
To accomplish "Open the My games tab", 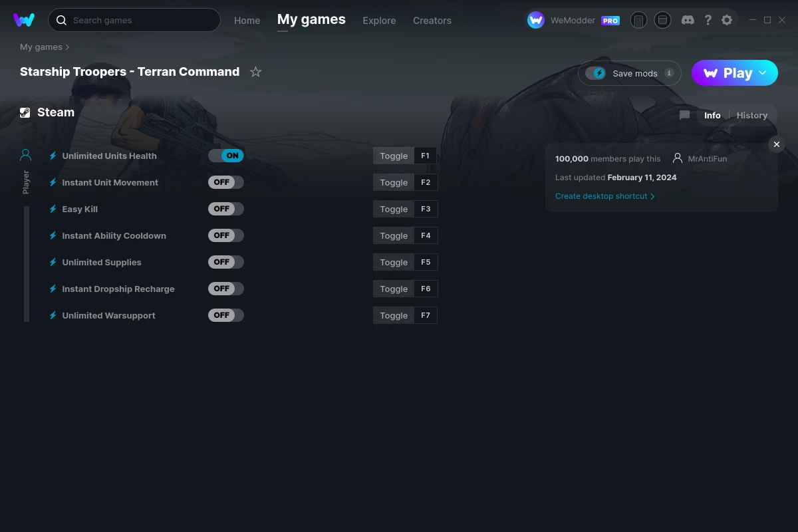I will coord(311,19).
